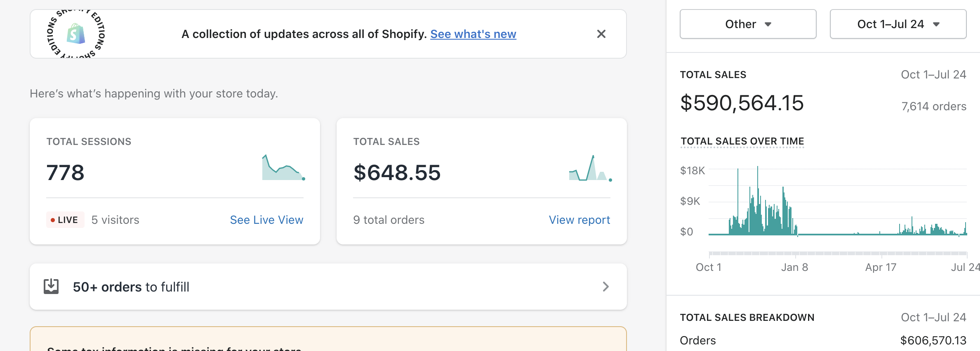980x351 pixels.
Task: Click the $590,564.15 total sales amount
Action: 742,103
